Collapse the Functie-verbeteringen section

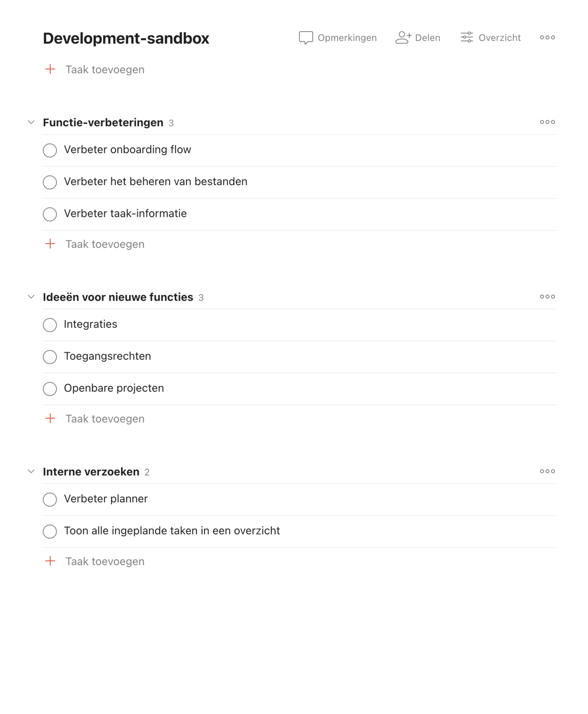coord(31,122)
